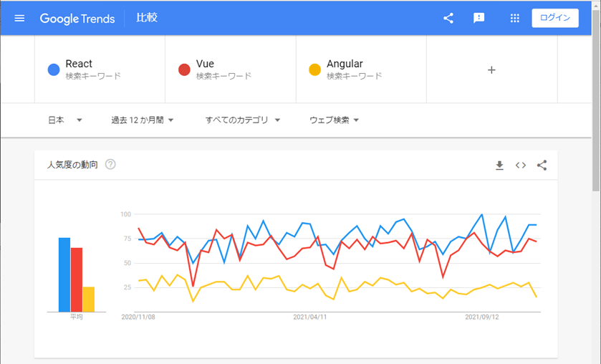Open the send feedback icon
This screenshot has height=364, width=601.
tap(479, 18)
